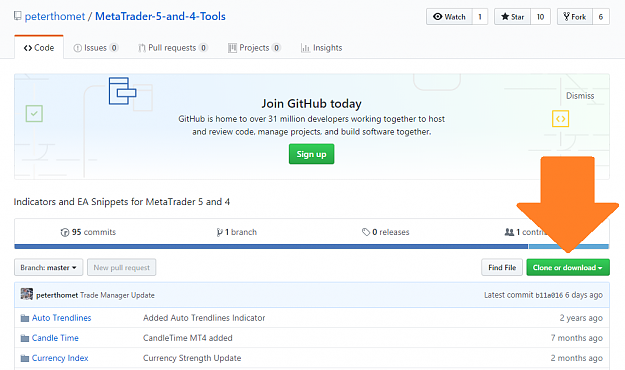Open peterthomet commit author link
Screen dimensions: 625x370
(x=57, y=295)
